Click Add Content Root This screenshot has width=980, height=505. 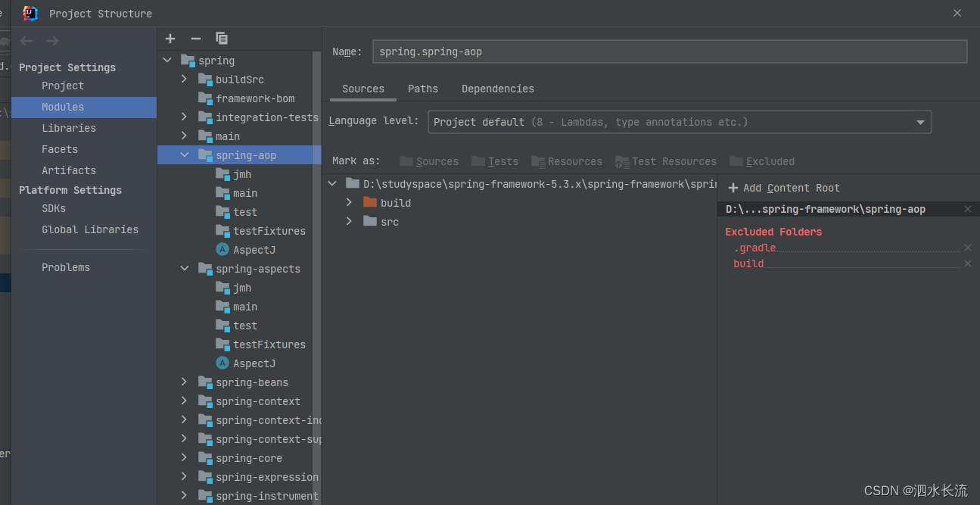point(784,188)
